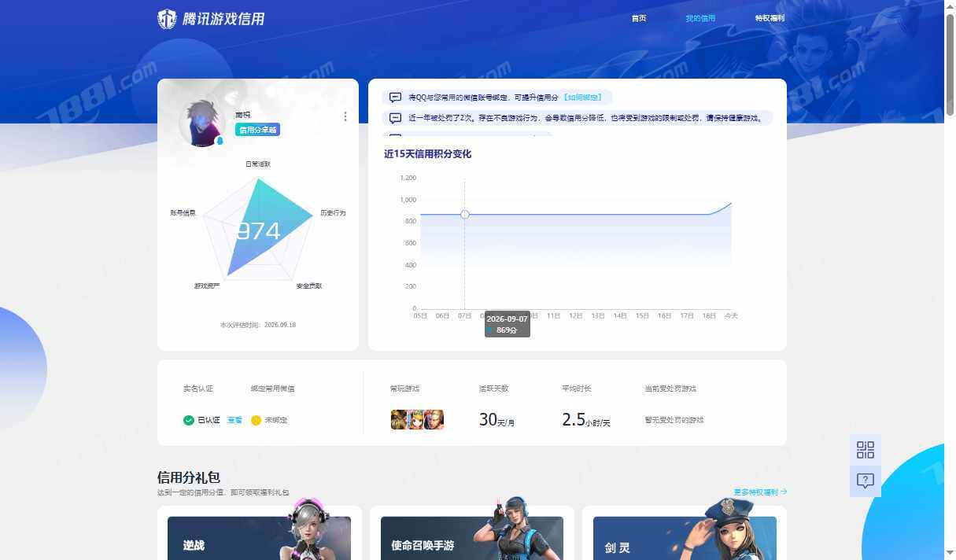Click the 账号信息 radar label
Screen dimensions: 956x560
pyautogui.click(x=183, y=213)
